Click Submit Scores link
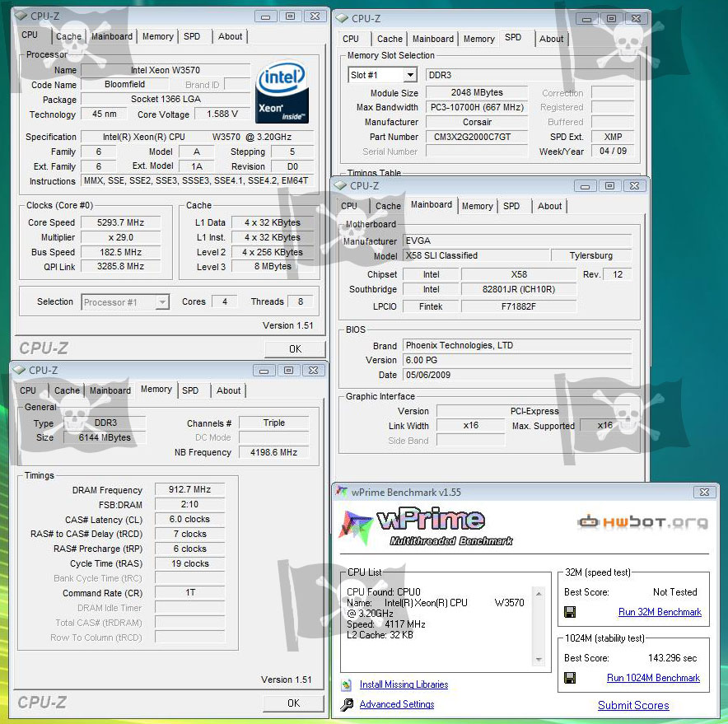 [633, 705]
